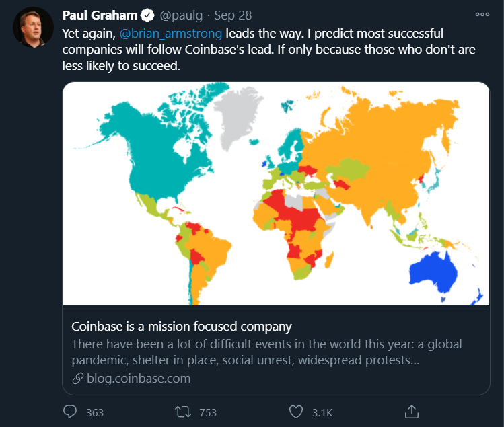Click the card description about difficult events
This screenshot has width=504, height=427.
(266, 352)
